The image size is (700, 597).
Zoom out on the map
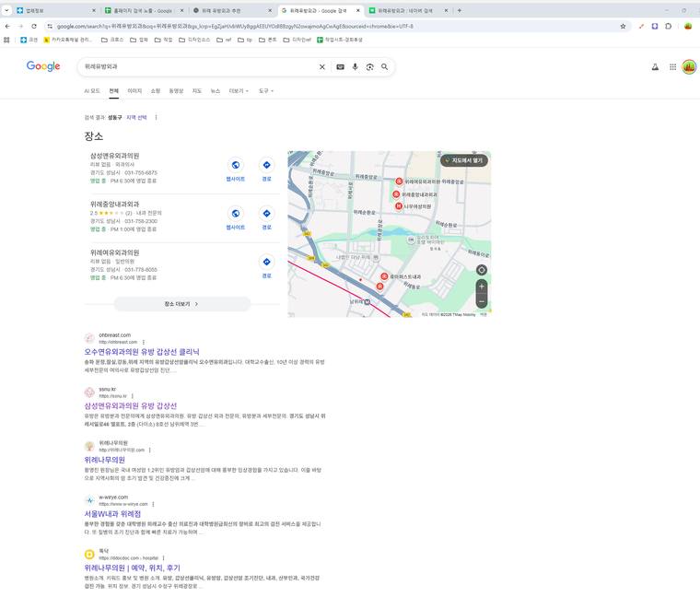coord(481,301)
